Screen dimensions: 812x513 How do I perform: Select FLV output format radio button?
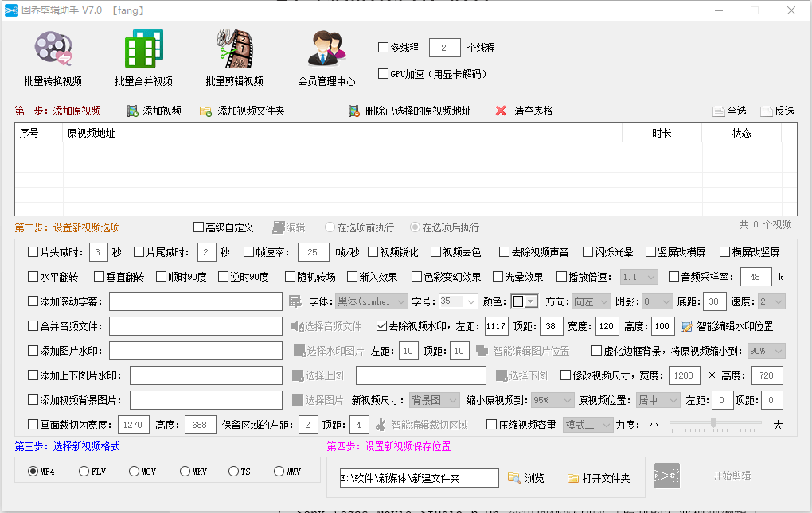tap(84, 472)
